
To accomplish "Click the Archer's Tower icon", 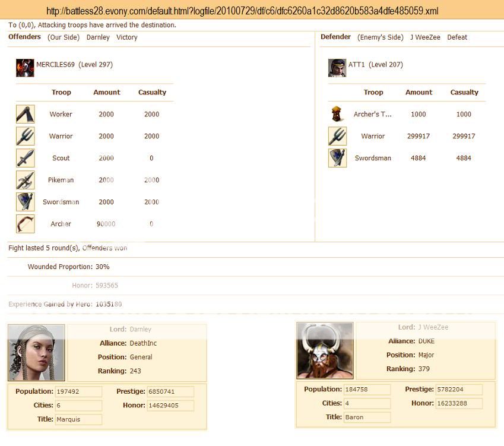I will click(x=337, y=114).
